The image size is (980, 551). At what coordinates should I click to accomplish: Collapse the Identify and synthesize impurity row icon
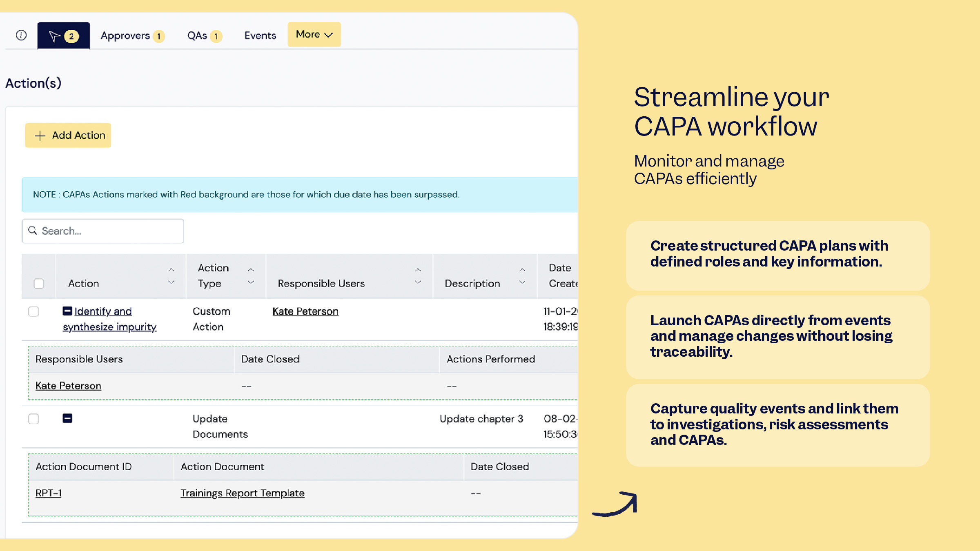point(67,311)
